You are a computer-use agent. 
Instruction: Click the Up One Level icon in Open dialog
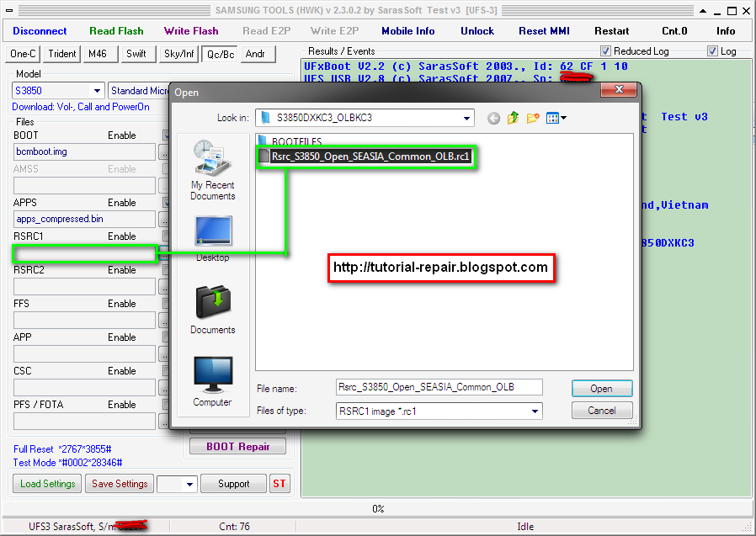pos(513,117)
